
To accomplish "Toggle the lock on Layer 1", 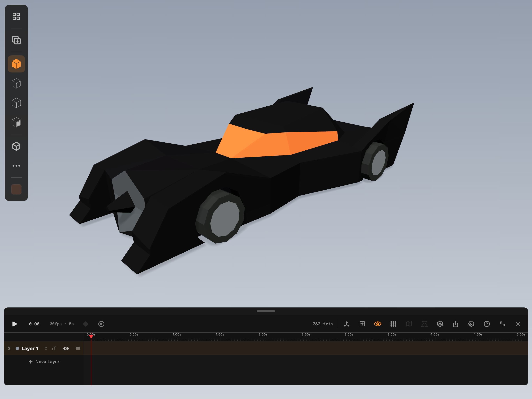I will point(54,348).
